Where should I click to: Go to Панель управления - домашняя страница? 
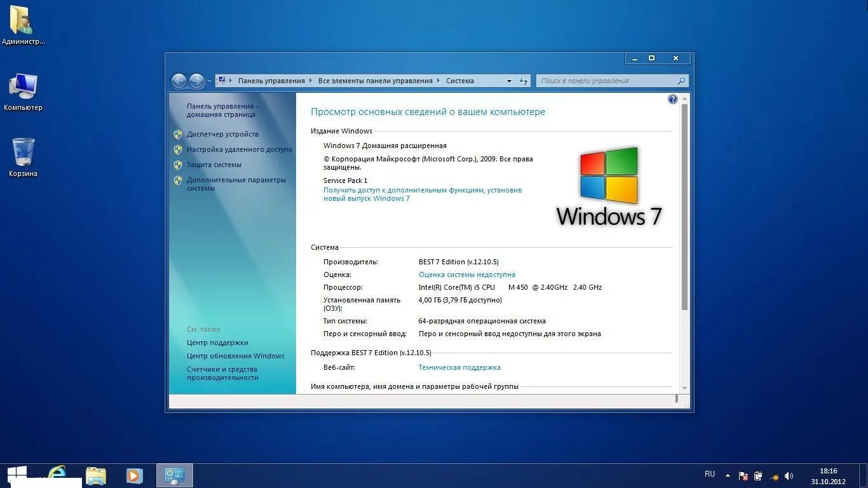[222, 111]
